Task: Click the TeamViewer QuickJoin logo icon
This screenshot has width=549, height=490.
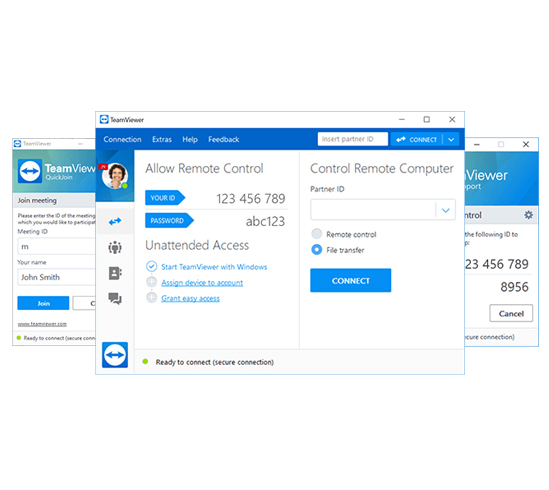Action: click(30, 171)
